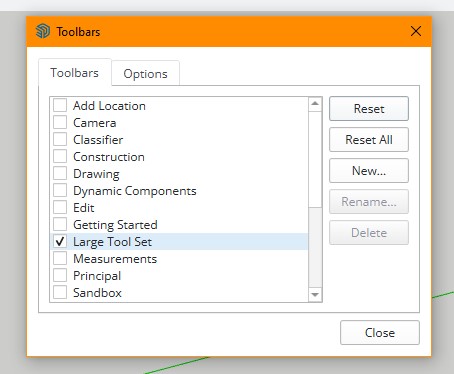Enable the Getting Started toolbar checkbox
Screen dimensions: 454x374
60,224
